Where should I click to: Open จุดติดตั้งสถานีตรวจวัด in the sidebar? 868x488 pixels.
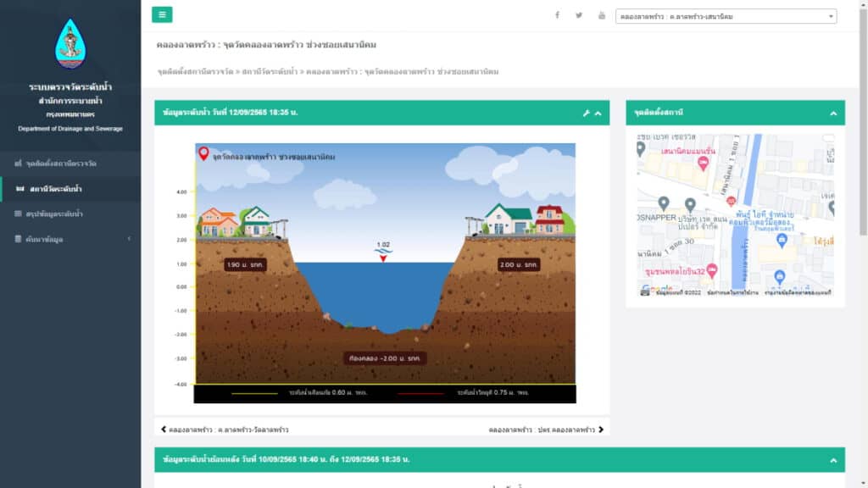point(61,163)
